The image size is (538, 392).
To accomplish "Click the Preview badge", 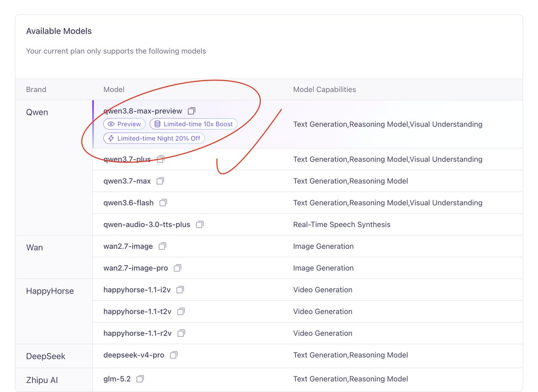I will pyautogui.click(x=125, y=124).
